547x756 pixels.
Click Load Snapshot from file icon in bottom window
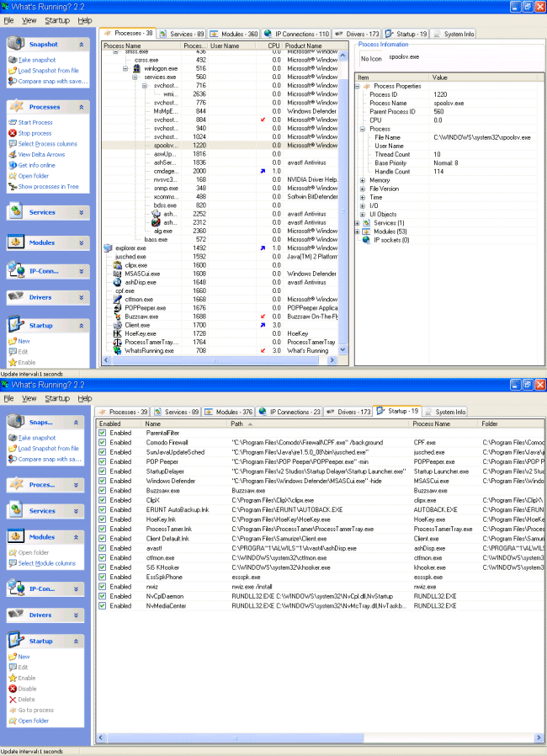point(13,449)
